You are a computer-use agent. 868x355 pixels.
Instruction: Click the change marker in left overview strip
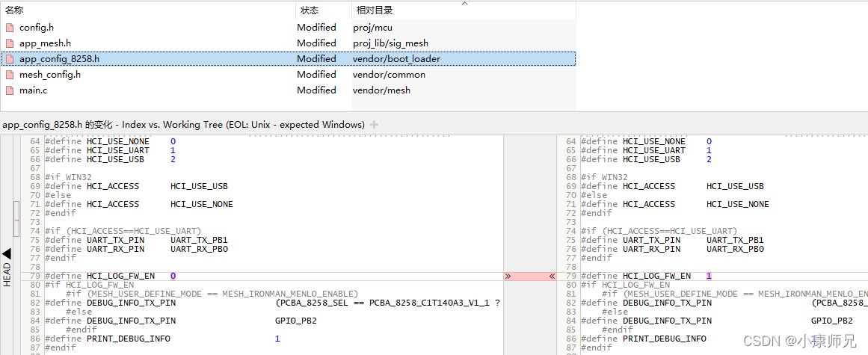(16, 220)
